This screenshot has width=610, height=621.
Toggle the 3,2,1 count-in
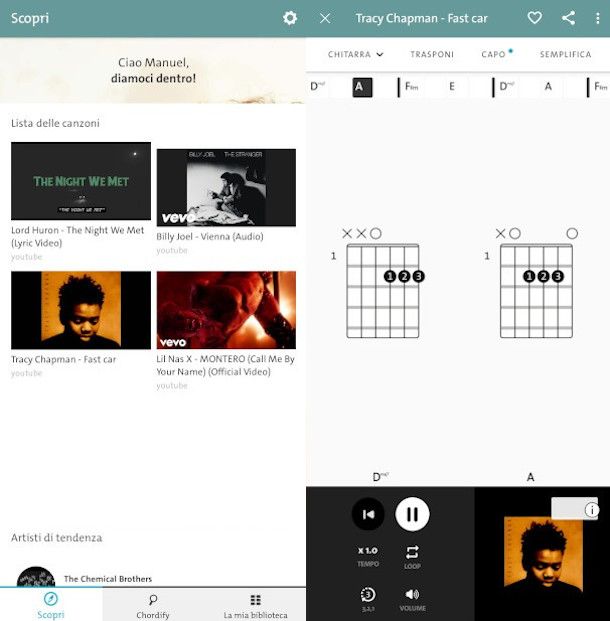click(x=368, y=599)
